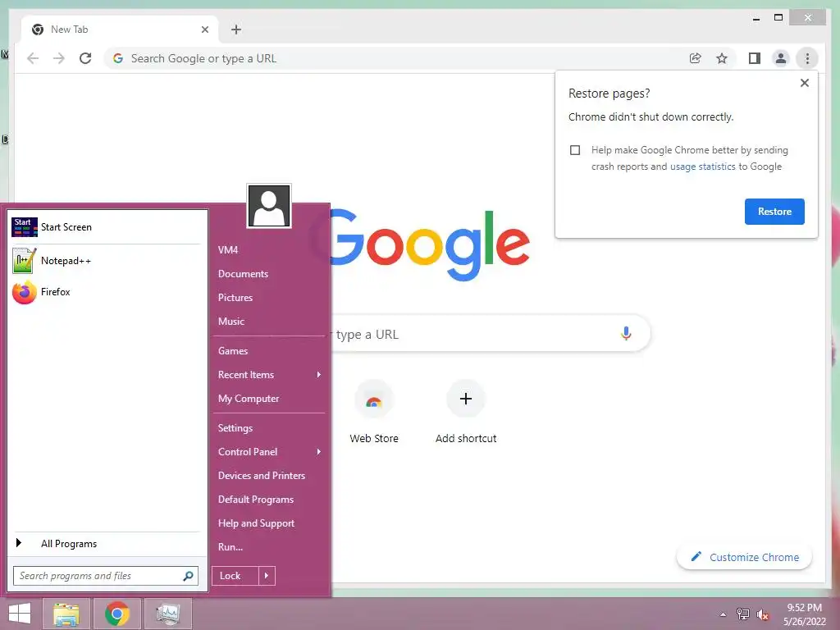Open Help and Support

[x=256, y=523]
